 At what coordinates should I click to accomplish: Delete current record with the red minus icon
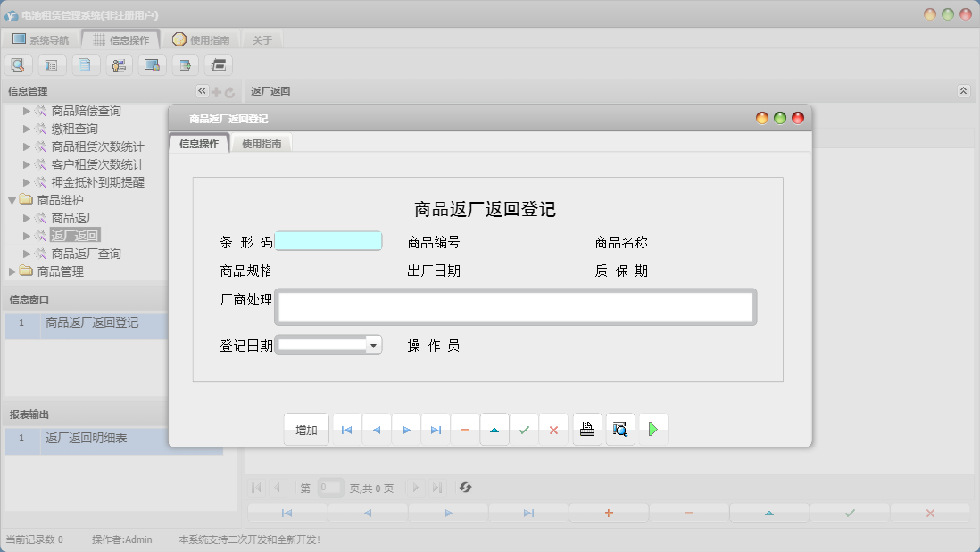(464, 429)
